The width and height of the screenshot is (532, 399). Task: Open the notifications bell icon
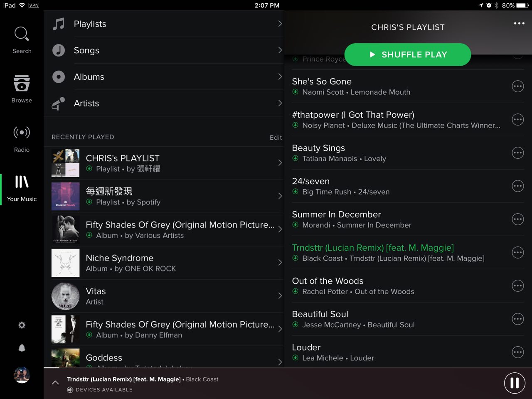click(x=22, y=348)
